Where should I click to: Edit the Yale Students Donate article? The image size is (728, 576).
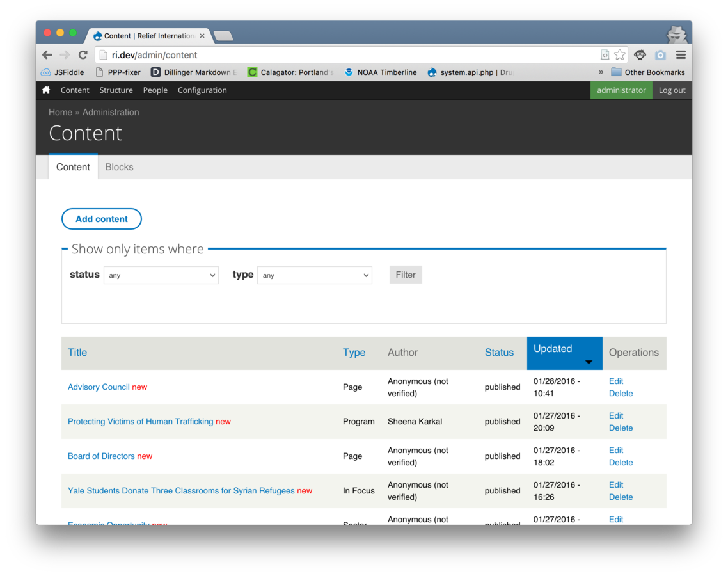tap(615, 484)
